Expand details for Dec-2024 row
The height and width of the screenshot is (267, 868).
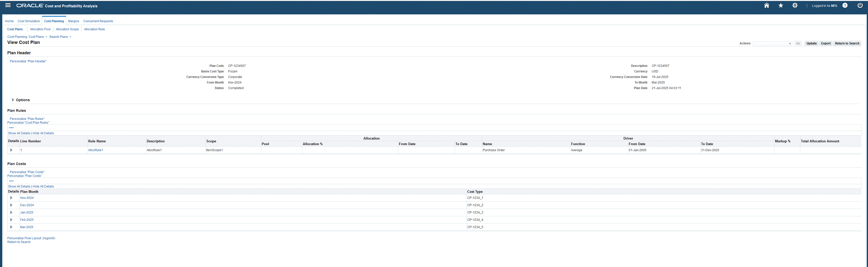(11, 205)
